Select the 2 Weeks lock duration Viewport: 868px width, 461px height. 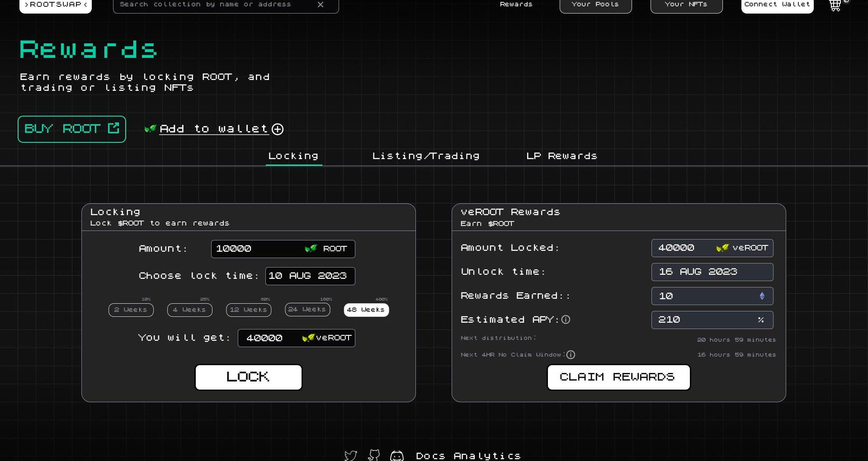tap(131, 310)
